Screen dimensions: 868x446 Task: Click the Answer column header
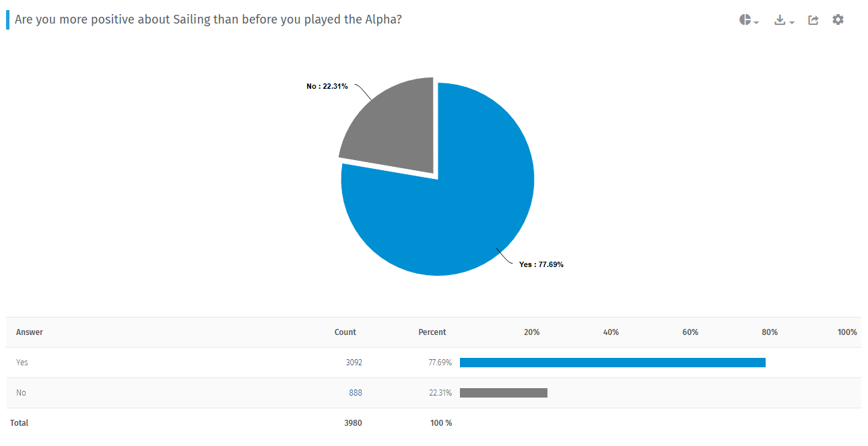point(30,332)
